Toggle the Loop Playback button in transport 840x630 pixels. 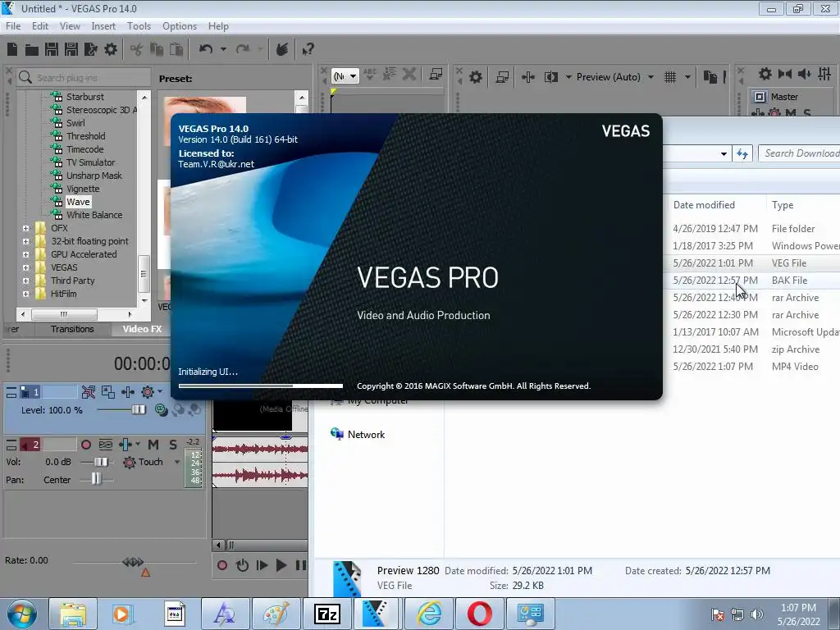pos(242,565)
